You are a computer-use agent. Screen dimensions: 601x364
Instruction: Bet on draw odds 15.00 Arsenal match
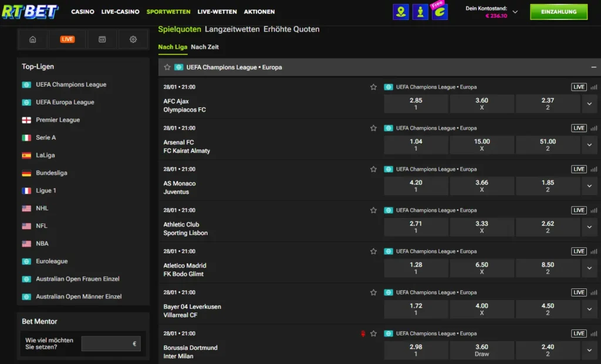[x=482, y=145]
